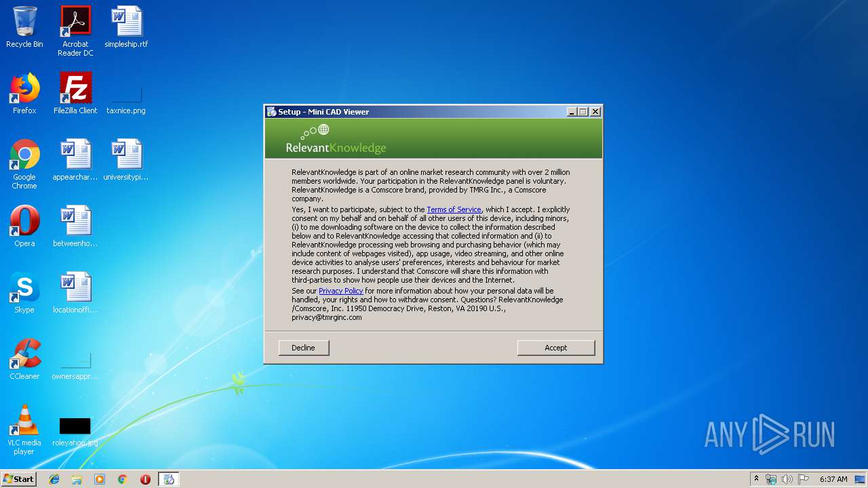The width and height of the screenshot is (868, 488).
Task: Close the Setup - Mini CAD Viewer window
Action: pos(595,112)
